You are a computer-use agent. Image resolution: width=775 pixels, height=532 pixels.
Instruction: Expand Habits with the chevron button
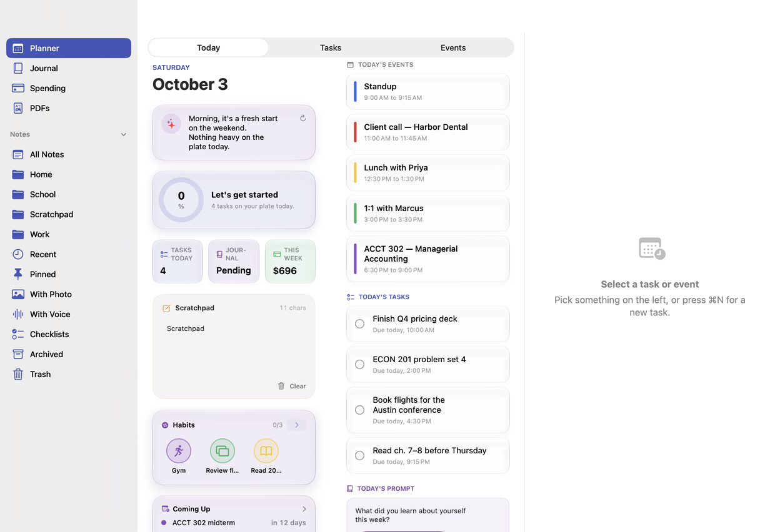tap(297, 425)
